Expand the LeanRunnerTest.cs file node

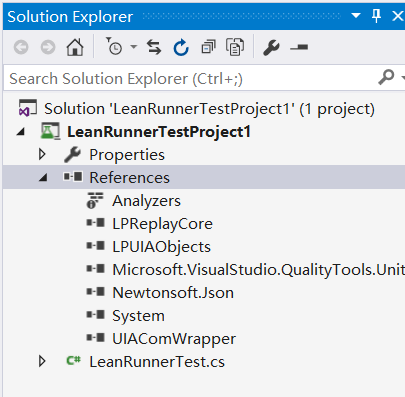(42, 361)
